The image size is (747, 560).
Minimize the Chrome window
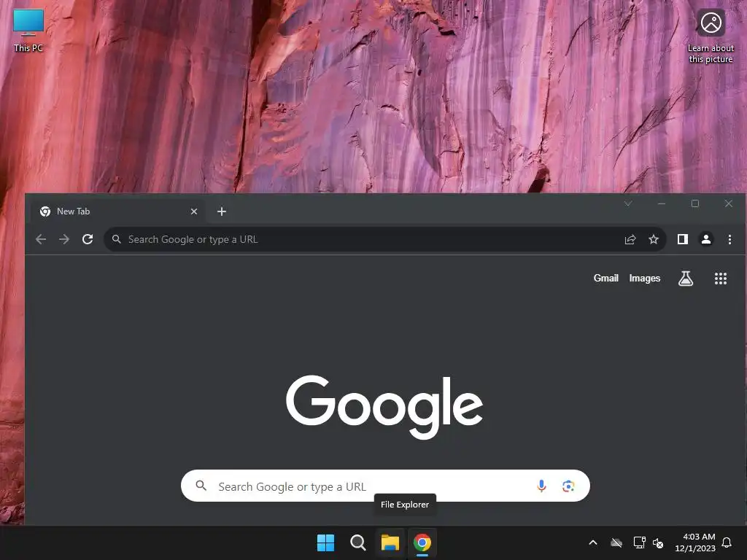pos(661,203)
